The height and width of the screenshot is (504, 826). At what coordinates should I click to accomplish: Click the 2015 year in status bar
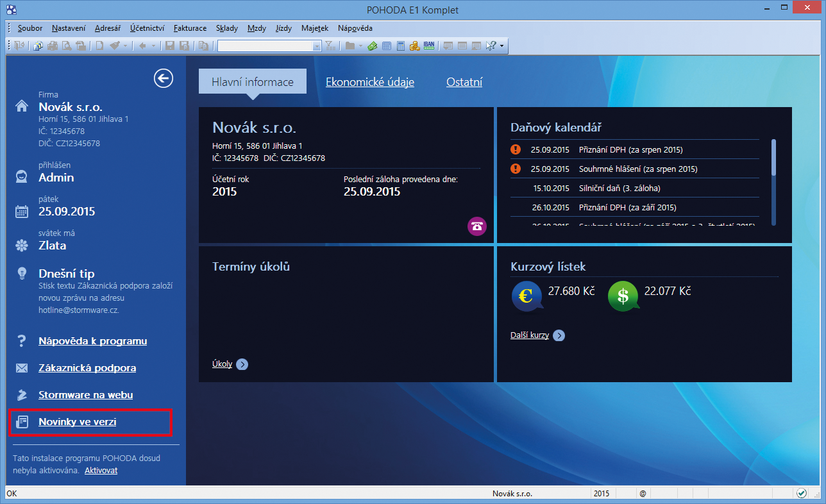tap(602, 494)
